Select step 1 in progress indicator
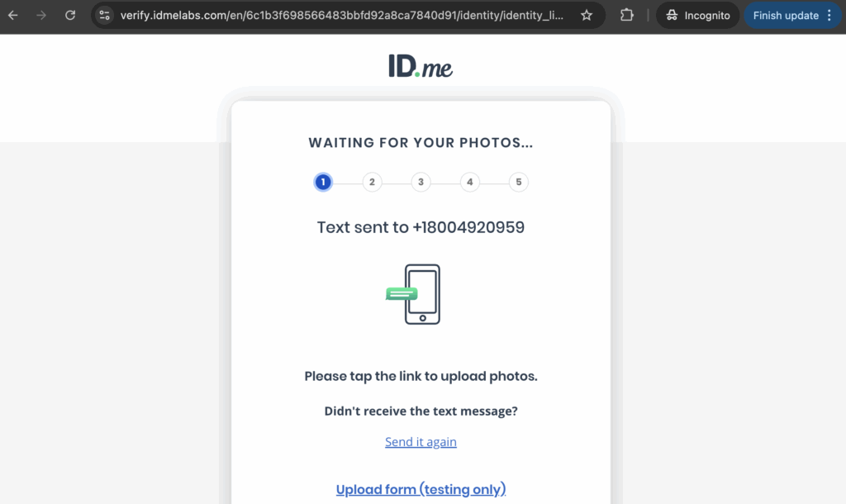846x504 pixels. pyautogui.click(x=323, y=183)
